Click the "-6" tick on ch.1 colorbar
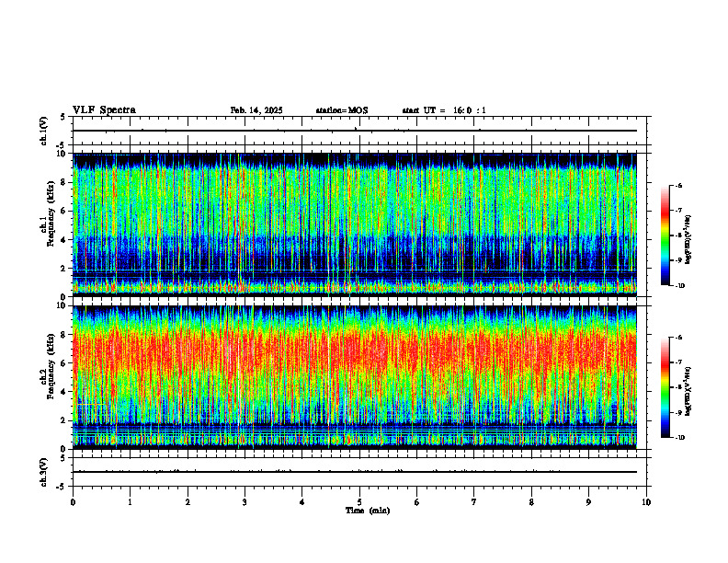728x563 pixels. 679,185
